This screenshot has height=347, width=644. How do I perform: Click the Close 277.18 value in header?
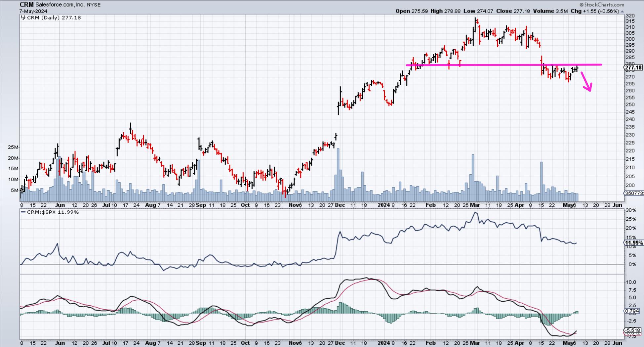(513, 11)
